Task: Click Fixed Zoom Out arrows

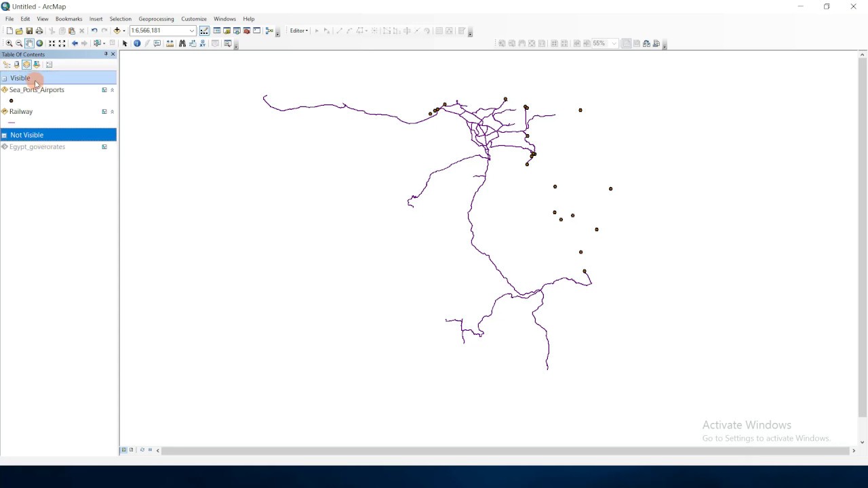Action: 62,43
